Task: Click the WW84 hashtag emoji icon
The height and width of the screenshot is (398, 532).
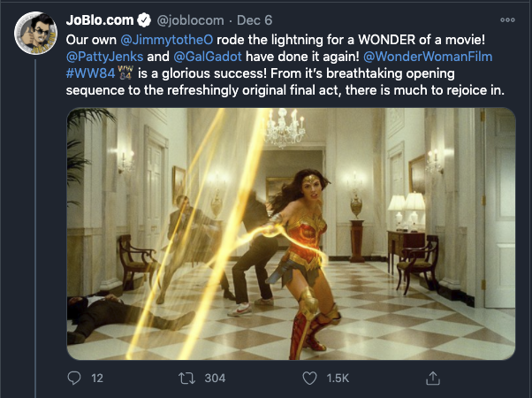Action: pyautogui.click(x=125, y=73)
